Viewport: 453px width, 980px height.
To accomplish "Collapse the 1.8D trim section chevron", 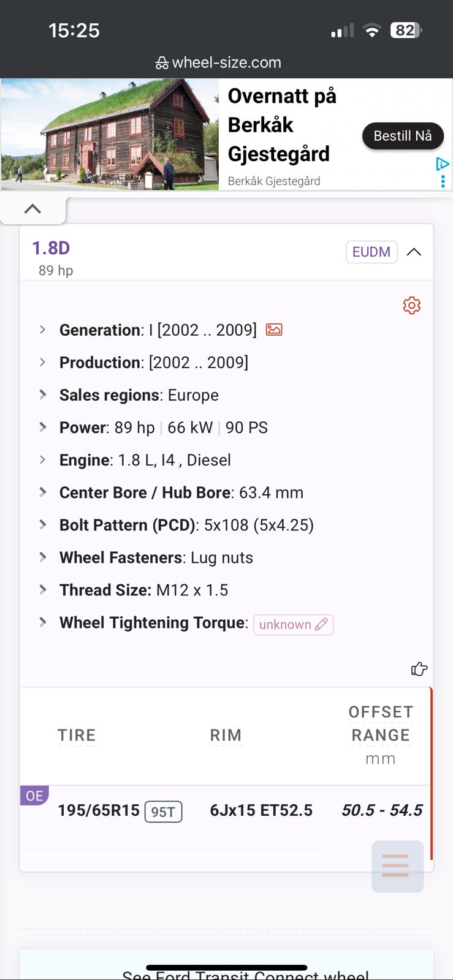I will tap(414, 252).
